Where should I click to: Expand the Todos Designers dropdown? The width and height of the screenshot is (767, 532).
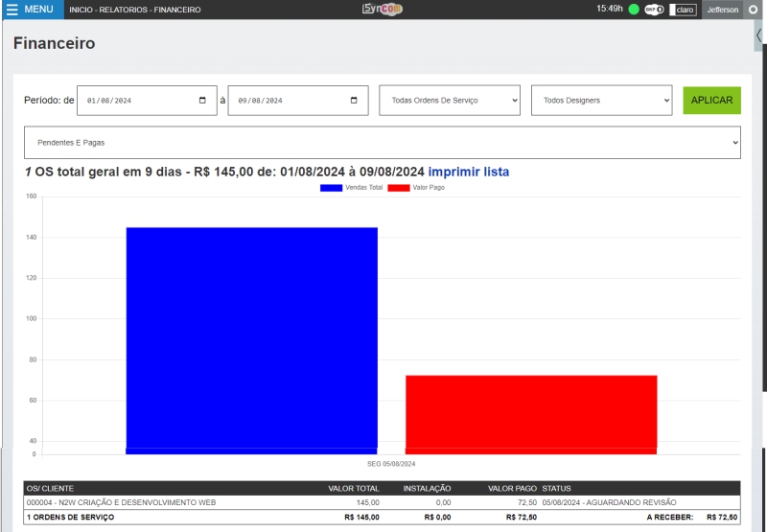point(602,101)
